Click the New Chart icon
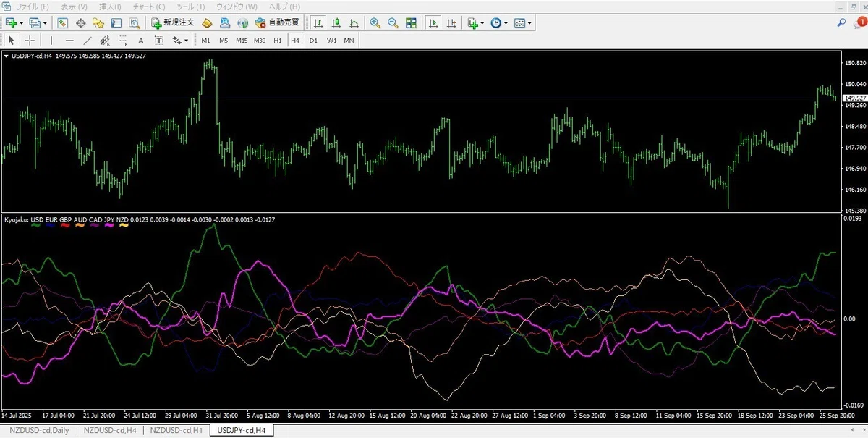 [11, 23]
